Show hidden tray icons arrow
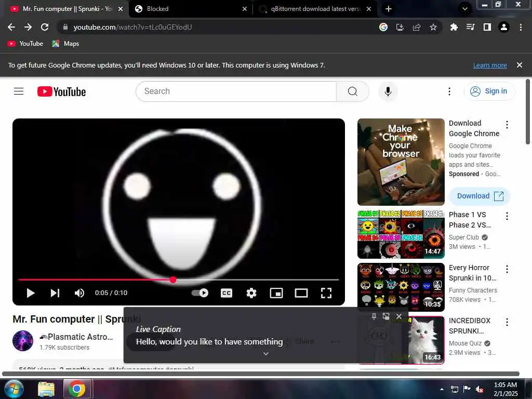This screenshot has width=532, height=399. [x=442, y=389]
